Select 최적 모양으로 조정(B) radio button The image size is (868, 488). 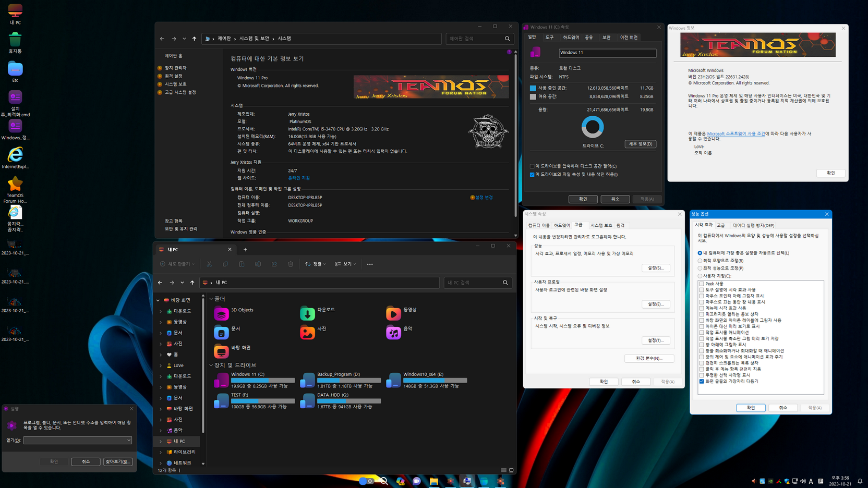(x=700, y=261)
